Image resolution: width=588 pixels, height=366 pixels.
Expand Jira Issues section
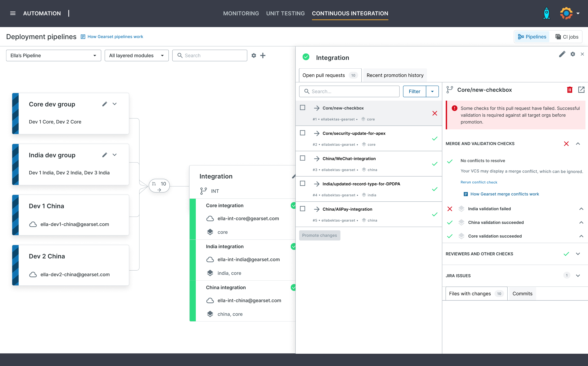(x=578, y=276)
